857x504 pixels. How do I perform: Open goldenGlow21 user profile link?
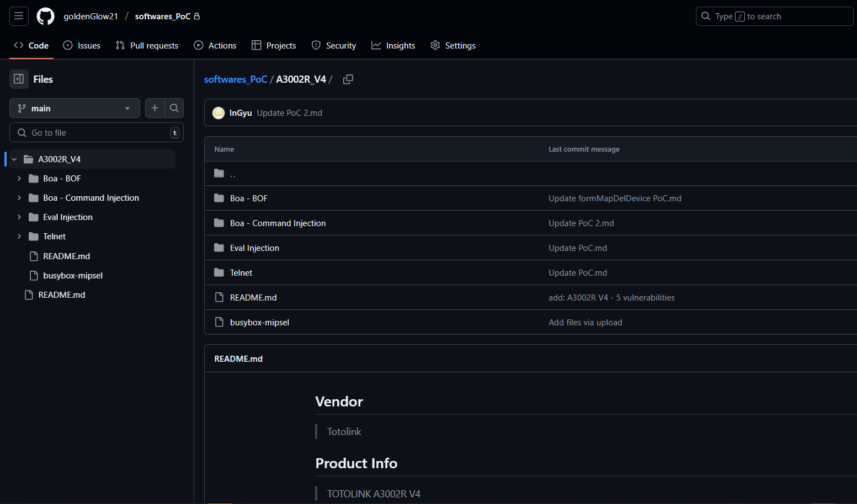coord(91,17)
